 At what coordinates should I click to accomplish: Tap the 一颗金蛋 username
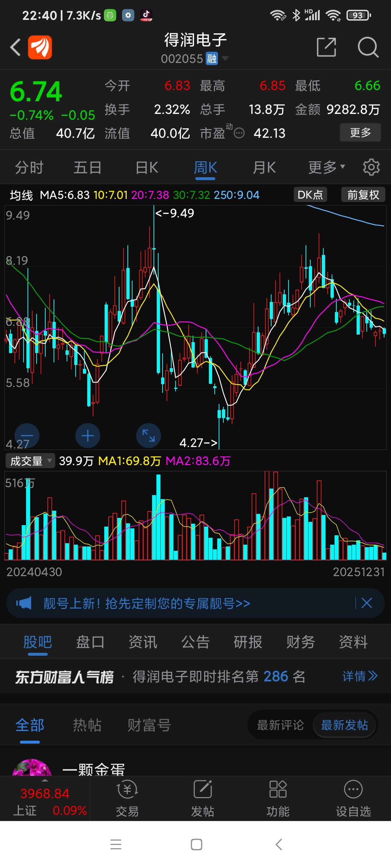point(93,769)
